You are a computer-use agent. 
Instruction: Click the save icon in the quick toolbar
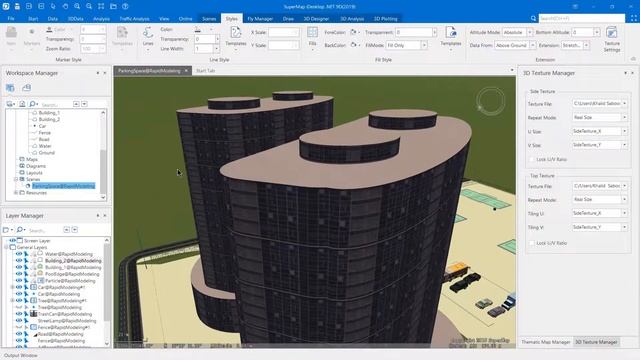pos(17,7)
